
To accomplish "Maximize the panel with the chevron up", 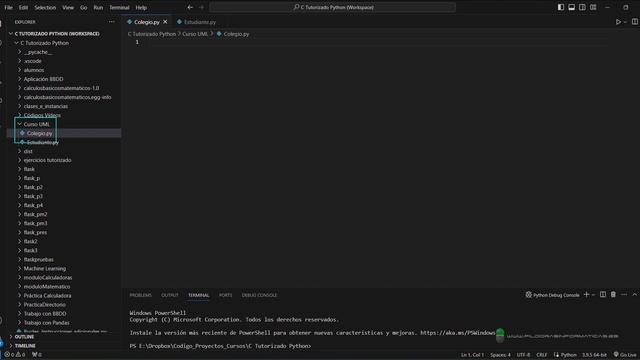I will tap(634, 295).
